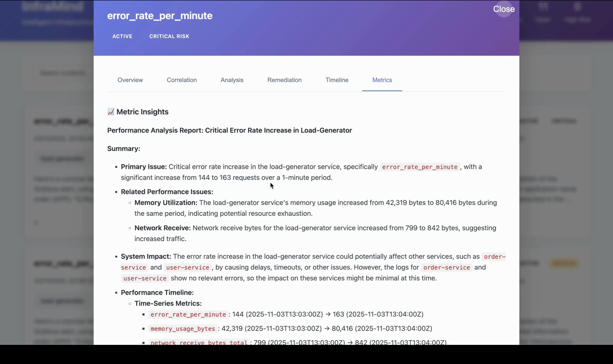Screen dimensions: 613x364
Task: Click the error_rate_per_minute modal title
Action: pyautogui.click(x=160, y=16)
